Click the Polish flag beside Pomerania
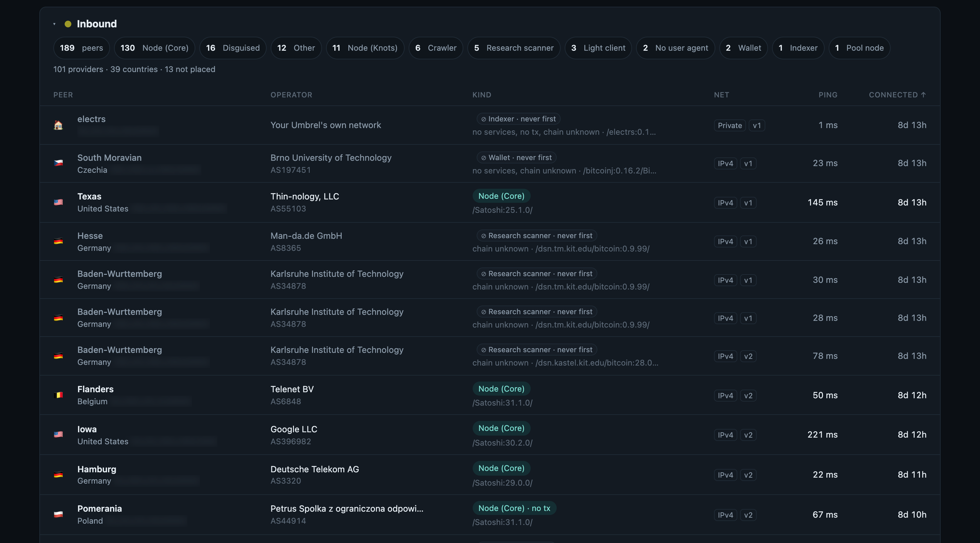This screenshot has height=543, width=980. [x=58, y=514]
